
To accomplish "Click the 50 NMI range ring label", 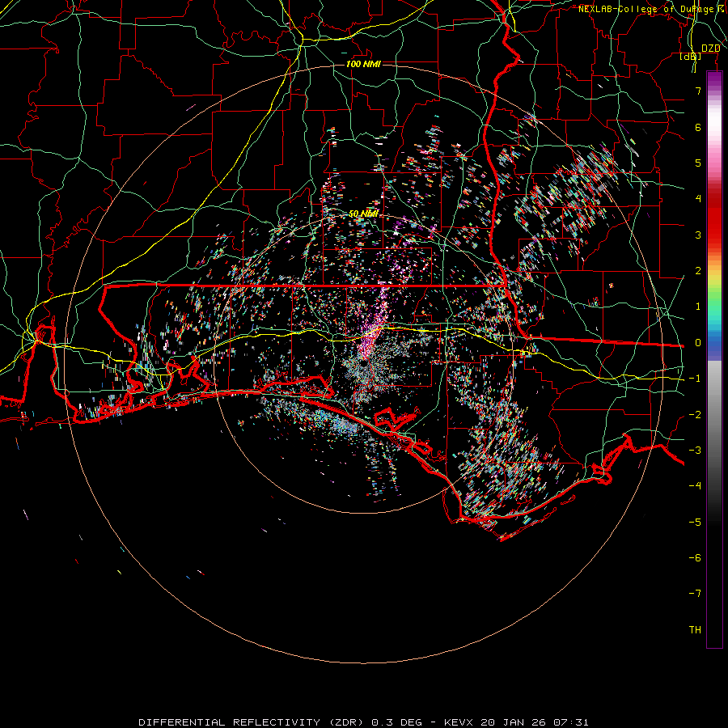I will [x=363, y=214].
